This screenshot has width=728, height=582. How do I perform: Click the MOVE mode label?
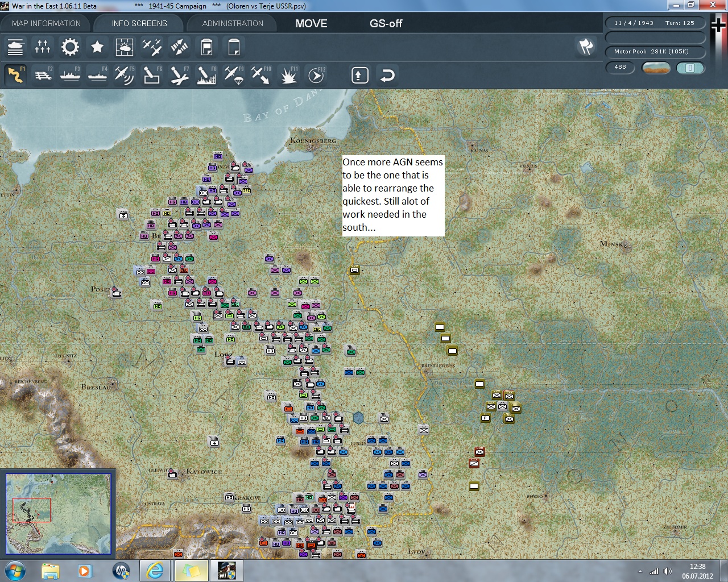(x=311, y=23)
